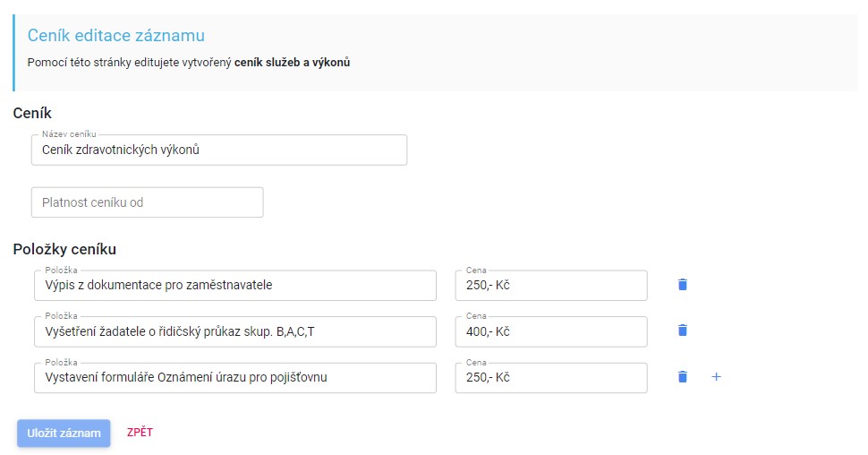Change the 400,- Kč price field

tap(551, 331)
